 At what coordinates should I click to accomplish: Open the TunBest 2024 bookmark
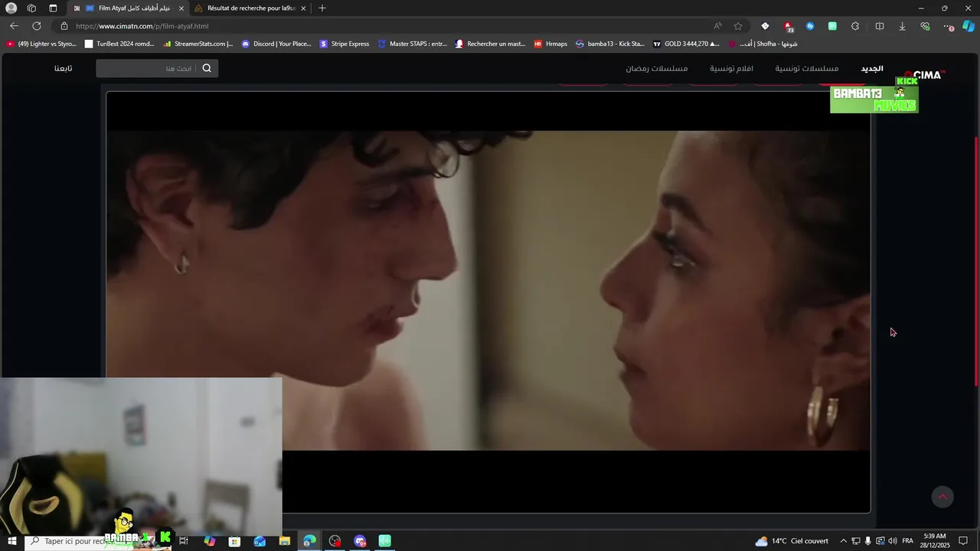(119, 44)
